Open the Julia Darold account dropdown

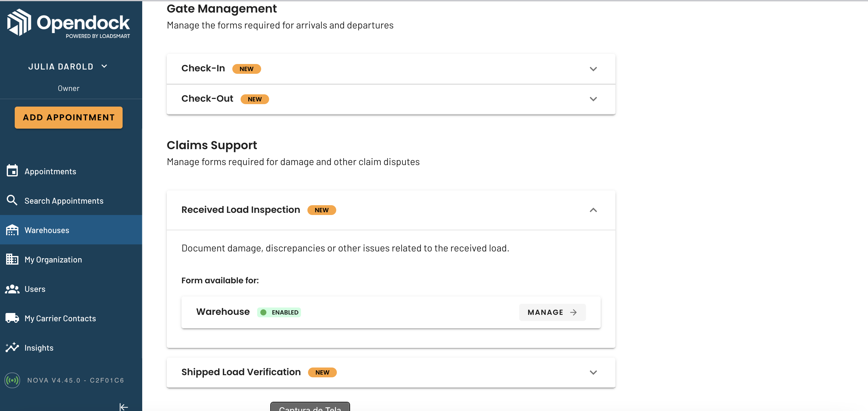68,67
